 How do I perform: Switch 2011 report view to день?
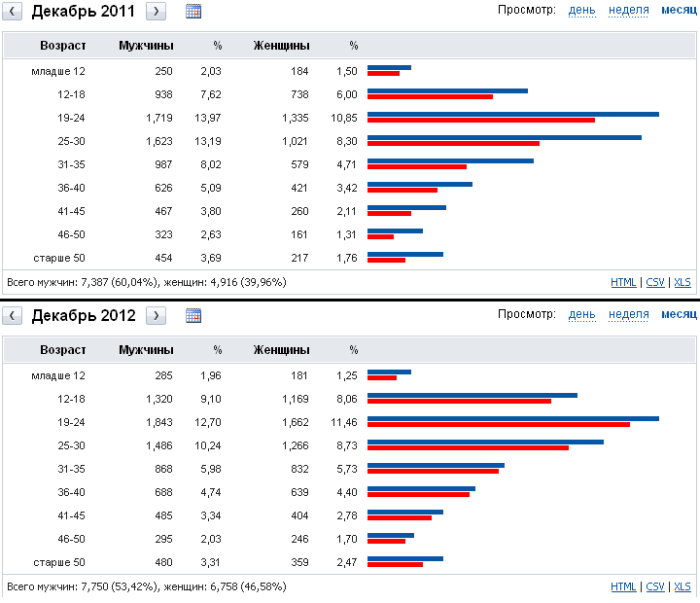click(582, 10)
